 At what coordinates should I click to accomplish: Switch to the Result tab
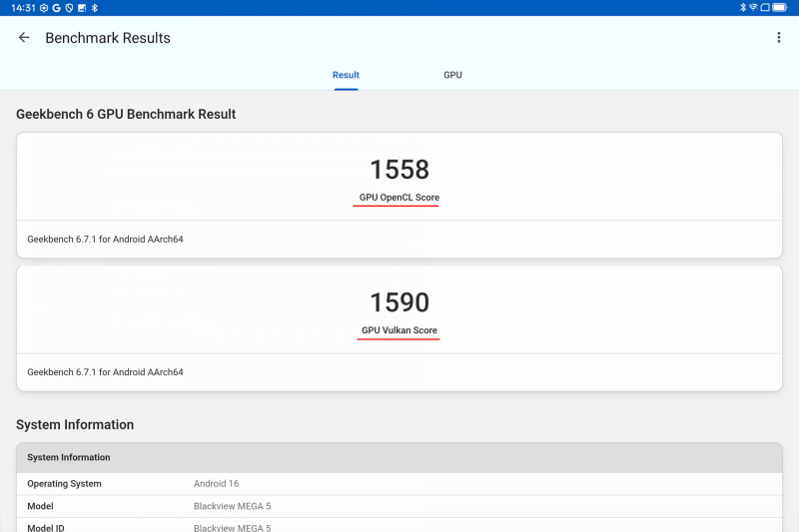(346, 75)
